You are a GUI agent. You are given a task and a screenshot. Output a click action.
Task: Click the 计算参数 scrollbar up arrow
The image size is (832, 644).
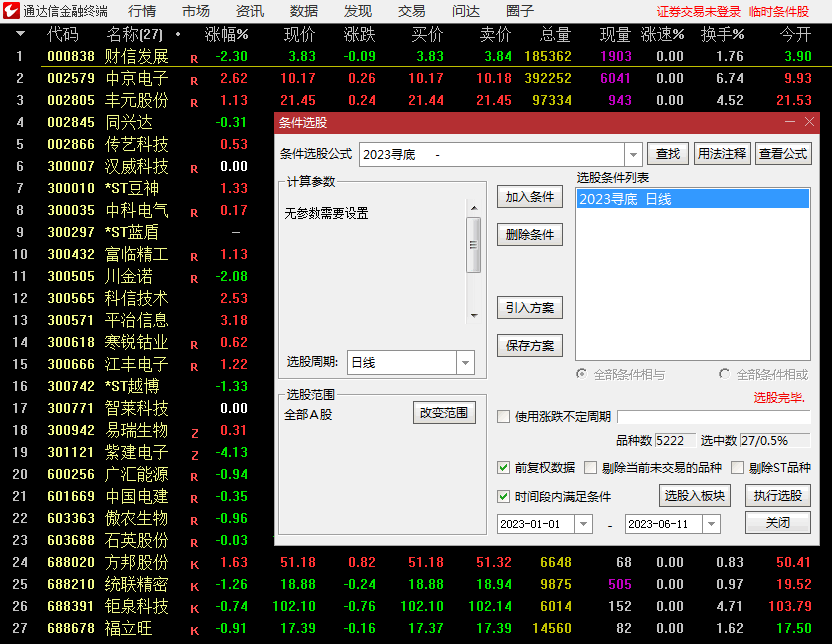tap(474, 208)
